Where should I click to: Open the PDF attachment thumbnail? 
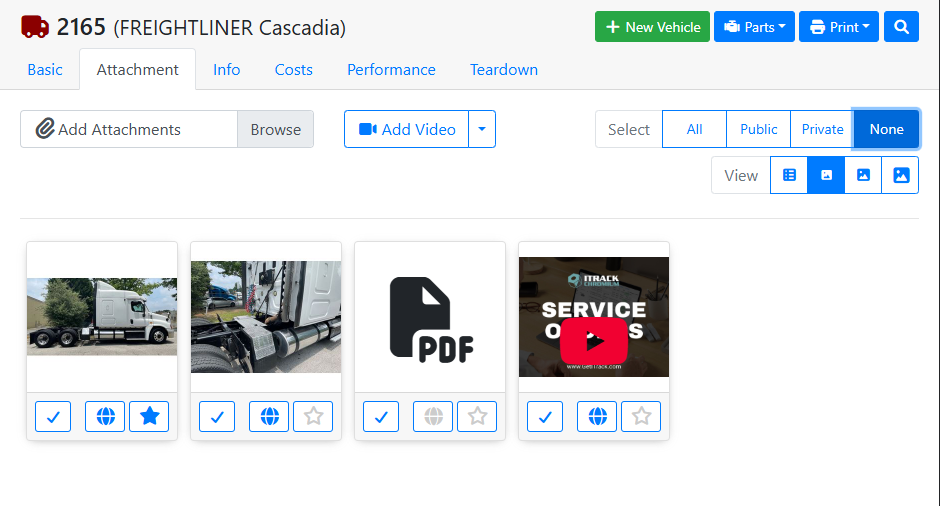coord(430,320)
